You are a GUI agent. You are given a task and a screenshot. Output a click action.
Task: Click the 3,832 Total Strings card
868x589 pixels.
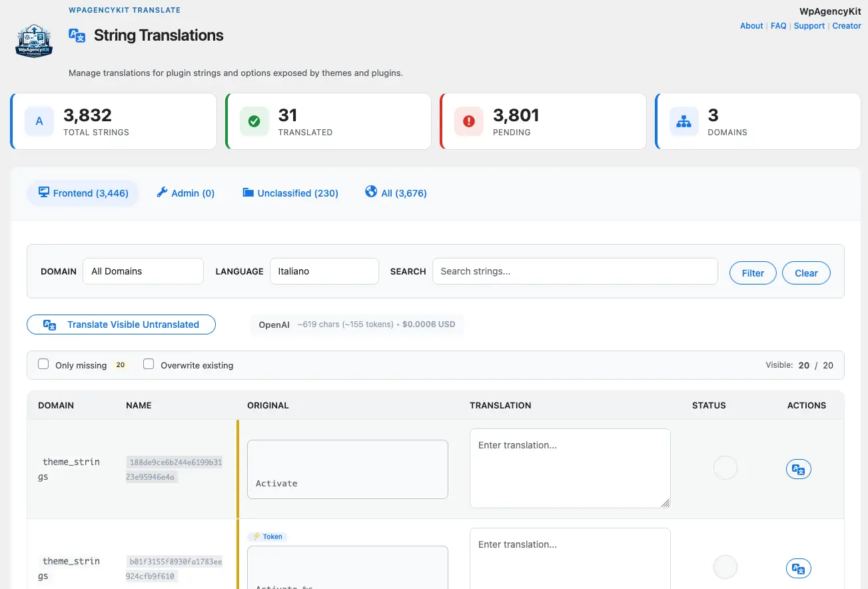point(114,121)
